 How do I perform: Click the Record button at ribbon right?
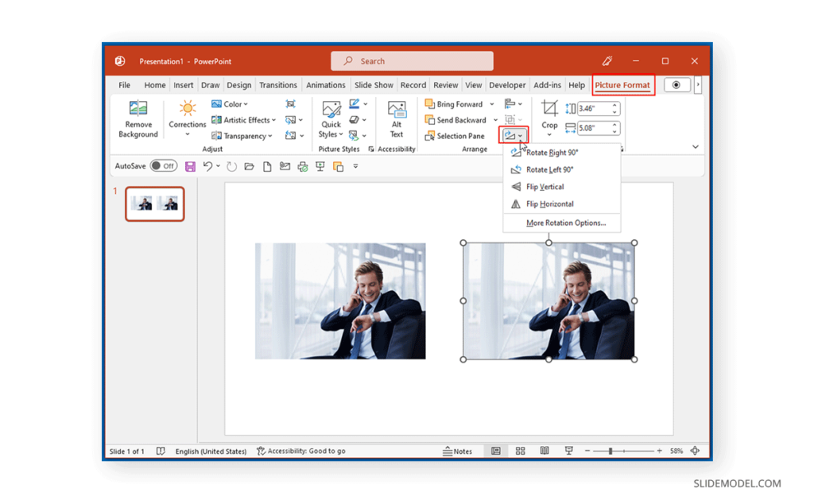tap(676, 85)
